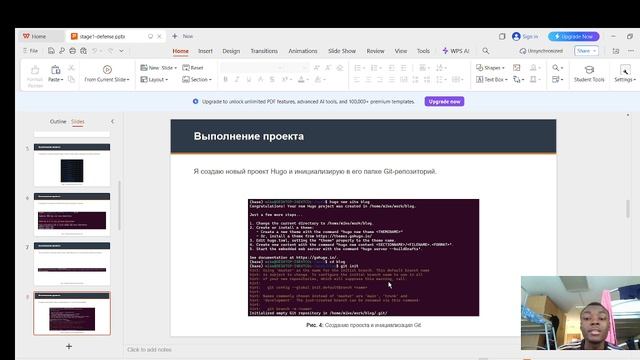Click the terminal screenshot image on the slide
Viewport: 640px width, 360px height.
363,258
